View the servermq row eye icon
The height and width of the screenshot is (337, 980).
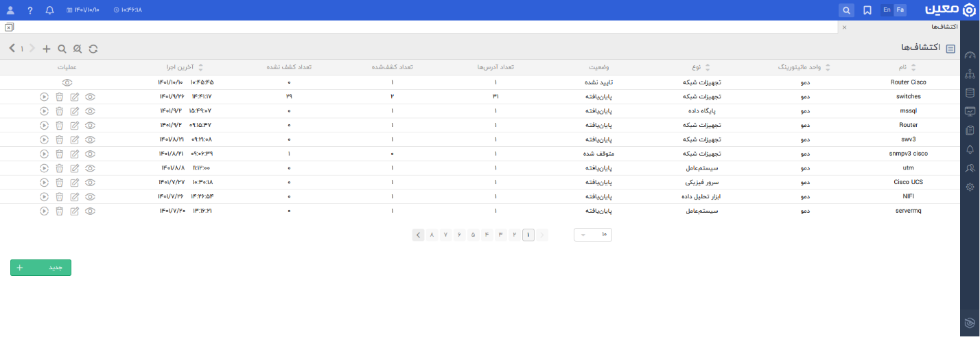pos(90,211)
